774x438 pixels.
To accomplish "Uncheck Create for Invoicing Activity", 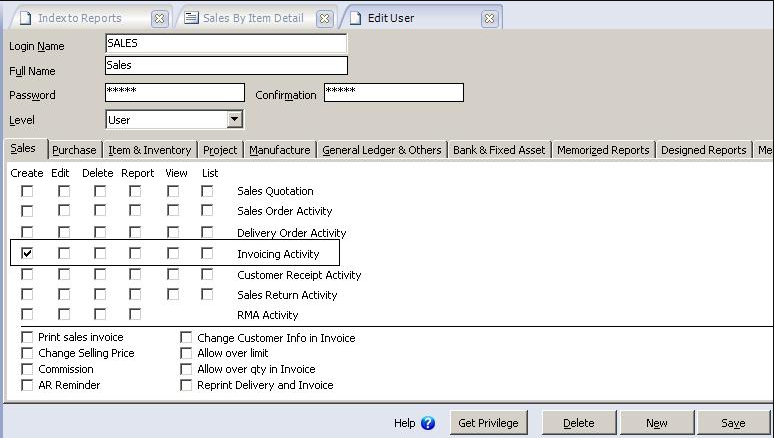I will click(x=27, y=254).
